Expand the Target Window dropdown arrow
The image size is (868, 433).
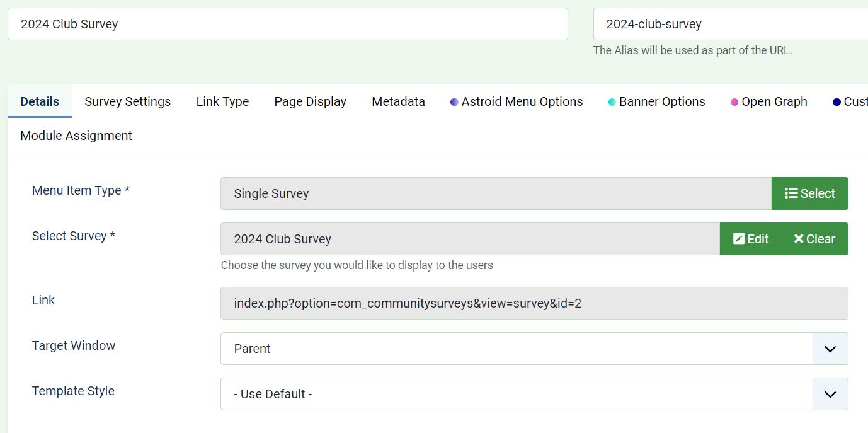point(830,349)
